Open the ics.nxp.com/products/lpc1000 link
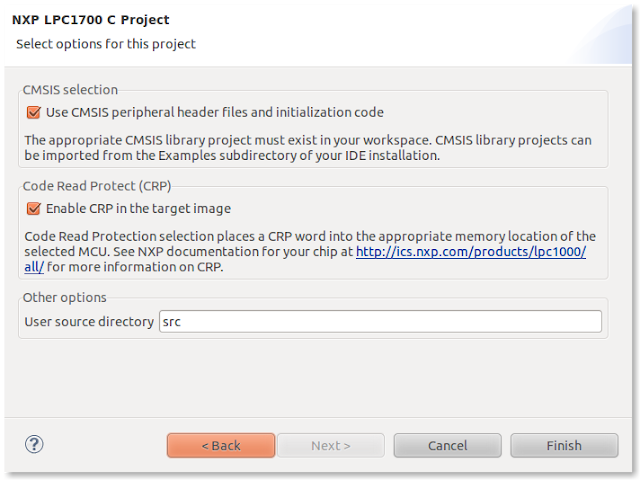Image resolution: width=640 pixels, height=480 pixels. tap(471, 252)
